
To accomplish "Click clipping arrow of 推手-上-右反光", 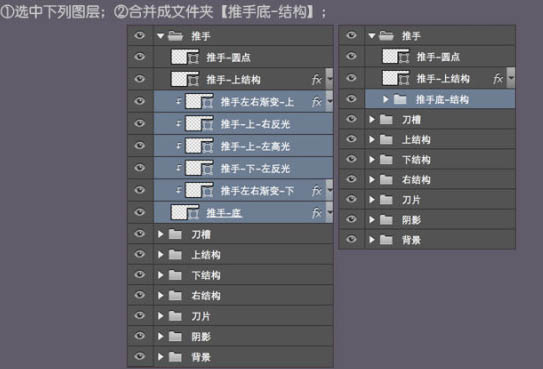I will pos(179,124).
